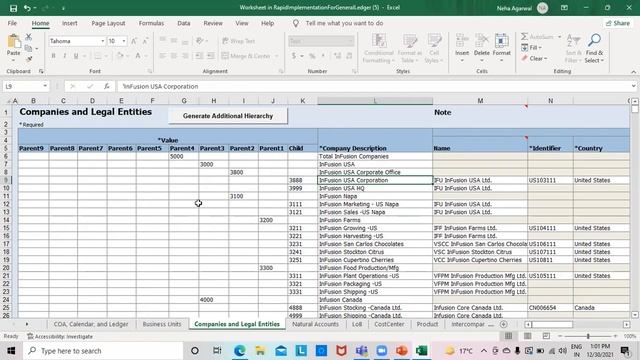
Task: Open the Number Format dropdown
Action: 350,41
